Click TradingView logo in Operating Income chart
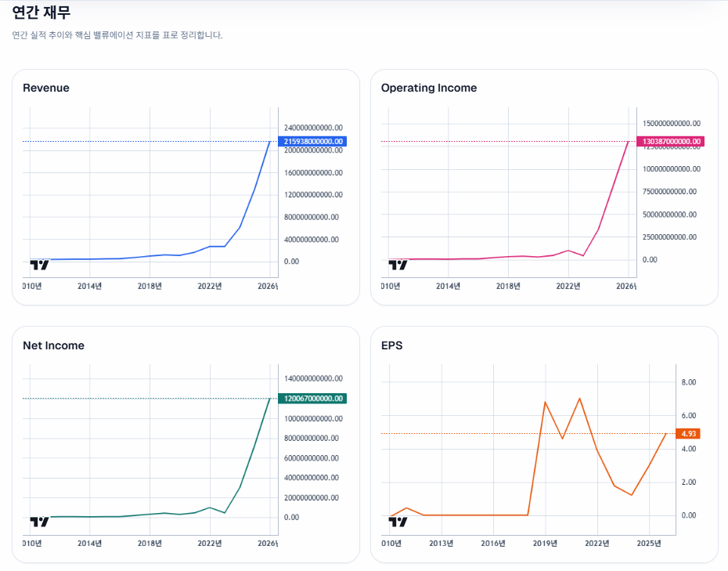 pos(398,265)
